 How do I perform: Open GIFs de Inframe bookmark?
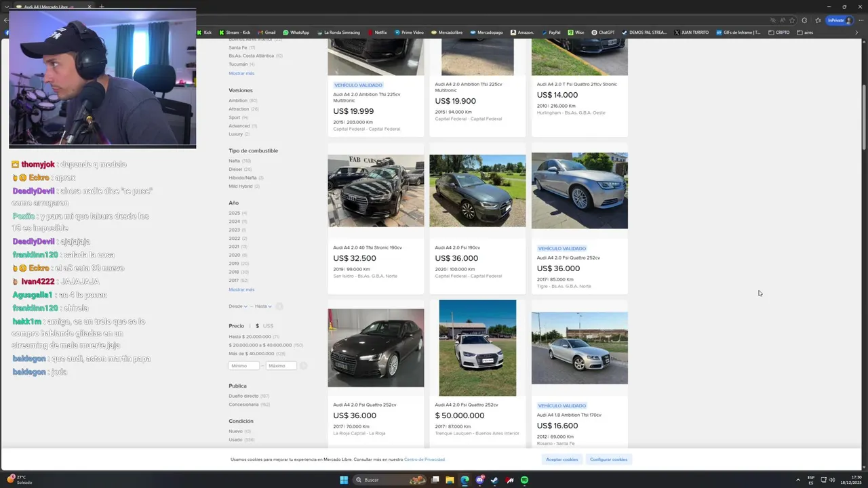click(x=738, y=33)
